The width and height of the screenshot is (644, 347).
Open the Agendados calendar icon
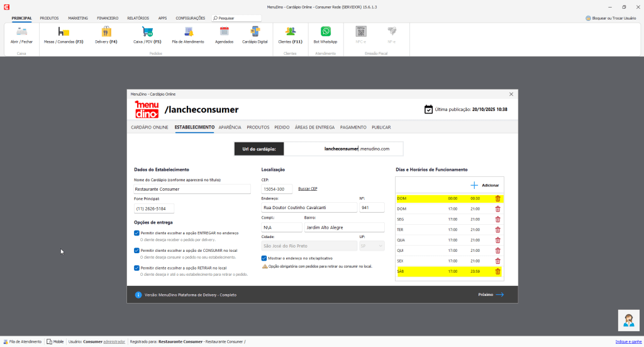click(x=224, y=31)
